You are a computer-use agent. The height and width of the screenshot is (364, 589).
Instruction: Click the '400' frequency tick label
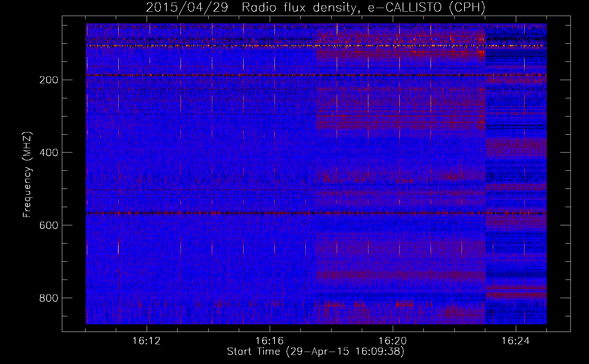click(x=48, y=153)
